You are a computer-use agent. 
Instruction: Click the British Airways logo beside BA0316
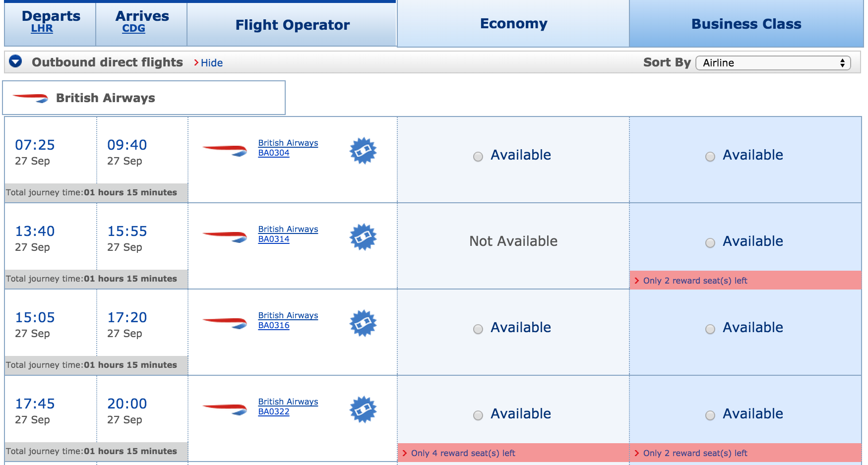[x=225, y=322]
